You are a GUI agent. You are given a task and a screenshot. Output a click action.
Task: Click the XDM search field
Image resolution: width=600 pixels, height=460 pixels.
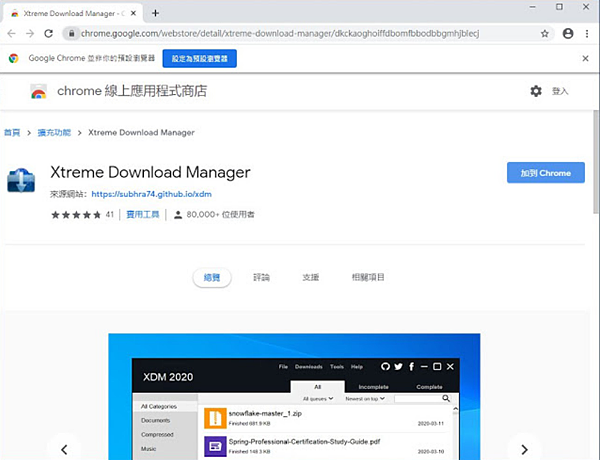(x=418, y=399)
